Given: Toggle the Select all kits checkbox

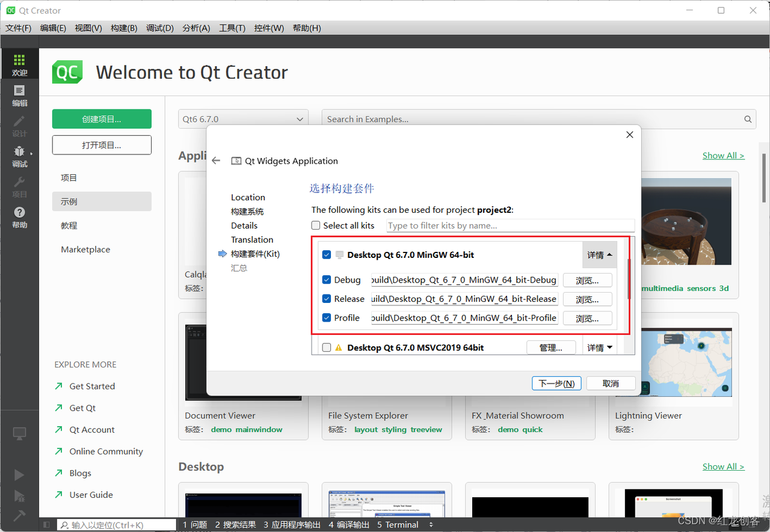Looking at the screenshot, I should tap(316, 225).
